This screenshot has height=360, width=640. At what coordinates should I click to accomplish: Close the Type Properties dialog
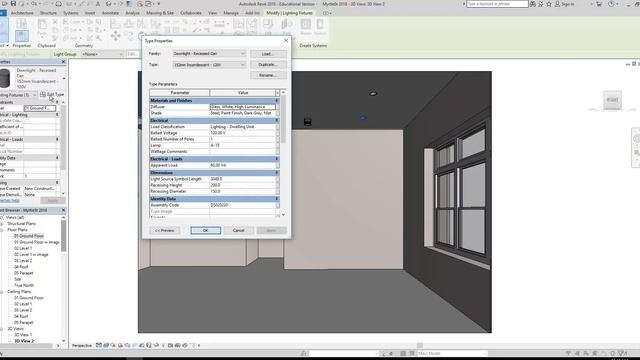click(x=286, y=40)
